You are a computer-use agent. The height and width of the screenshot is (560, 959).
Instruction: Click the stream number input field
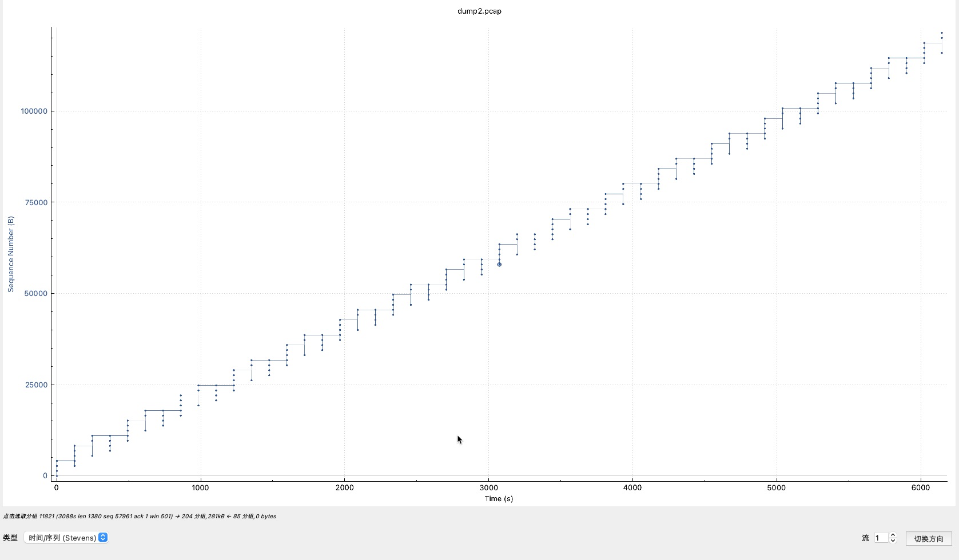881,538
